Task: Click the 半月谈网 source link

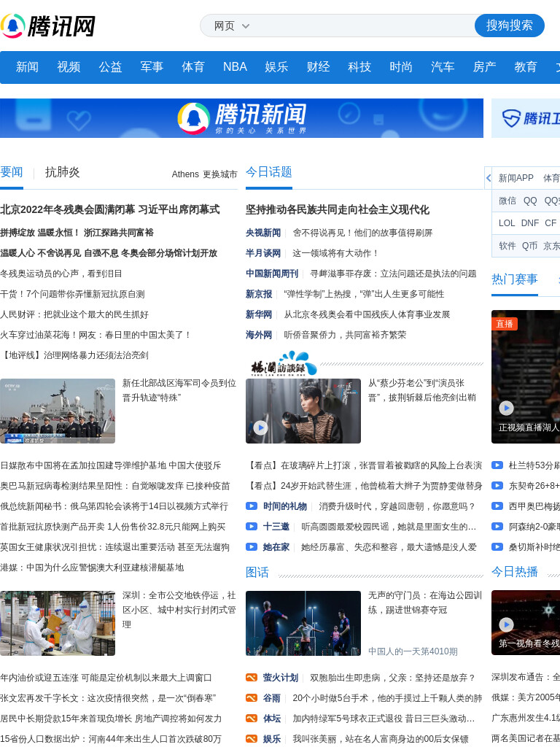Action: click(x=263, y=253)
